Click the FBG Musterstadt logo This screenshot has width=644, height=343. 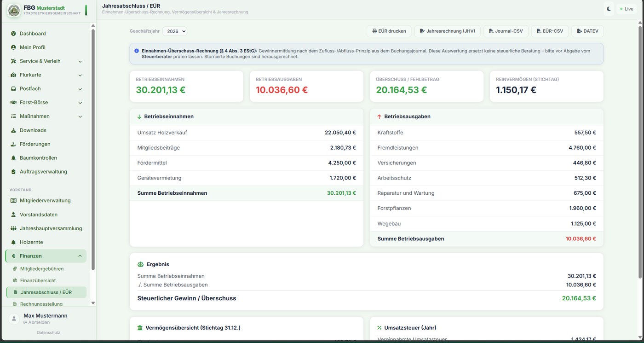14,10
